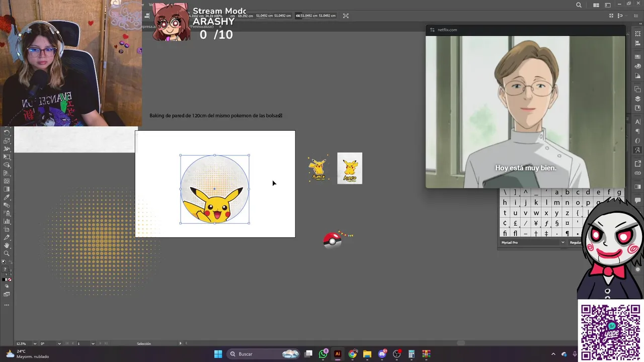Screen dimensions: 644x362
Task: Open the Links panel icon
Action: [638, 173]
